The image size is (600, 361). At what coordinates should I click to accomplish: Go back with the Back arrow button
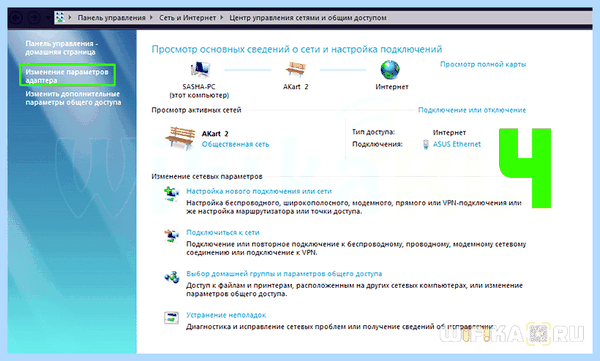click(x=16, y=17)
